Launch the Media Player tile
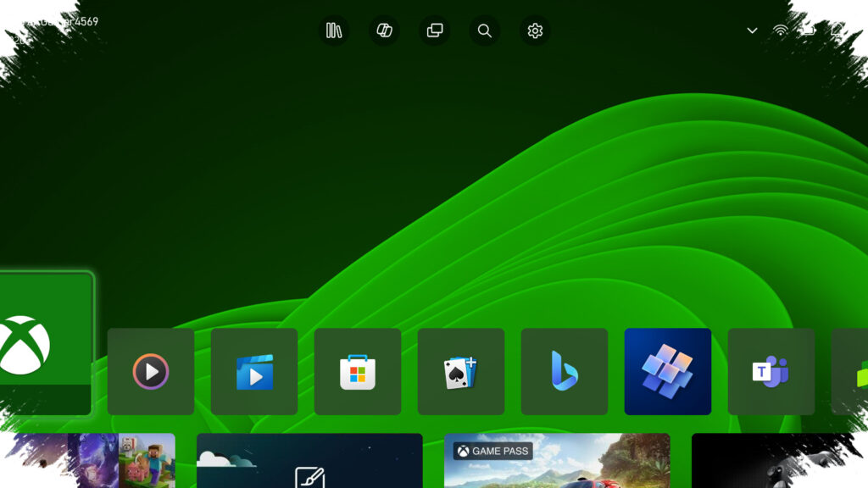Screen dimensions: 868x488 point(151,371)
